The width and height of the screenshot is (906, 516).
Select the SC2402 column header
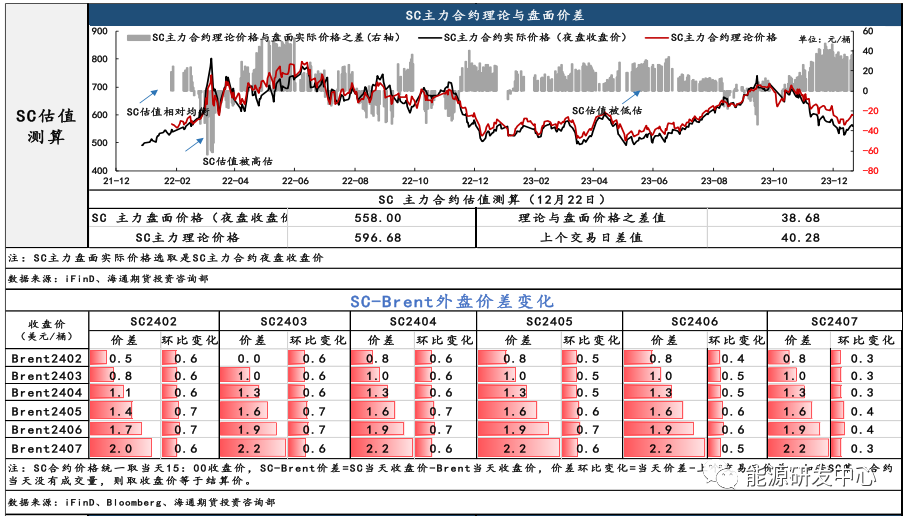(x=154, y=321)
